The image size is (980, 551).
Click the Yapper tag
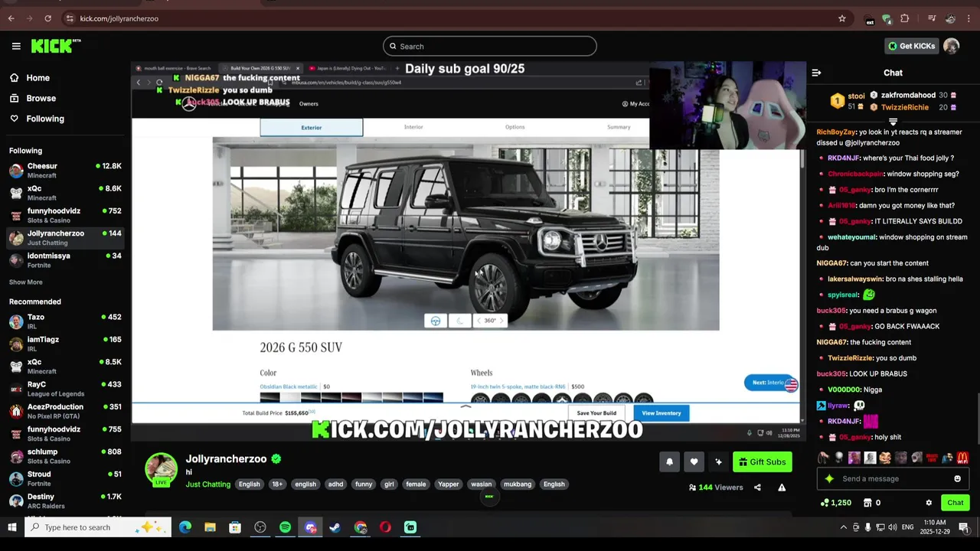(448, 484)
